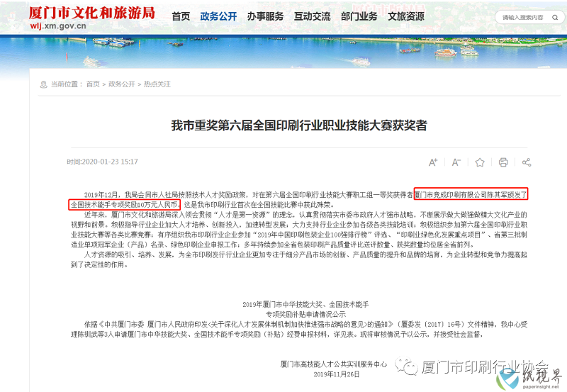Image resolution: width=567 pixels, height=392 pixels.
Task: Click the 政务公开 breadcrumb link
Action: (121, 84)
